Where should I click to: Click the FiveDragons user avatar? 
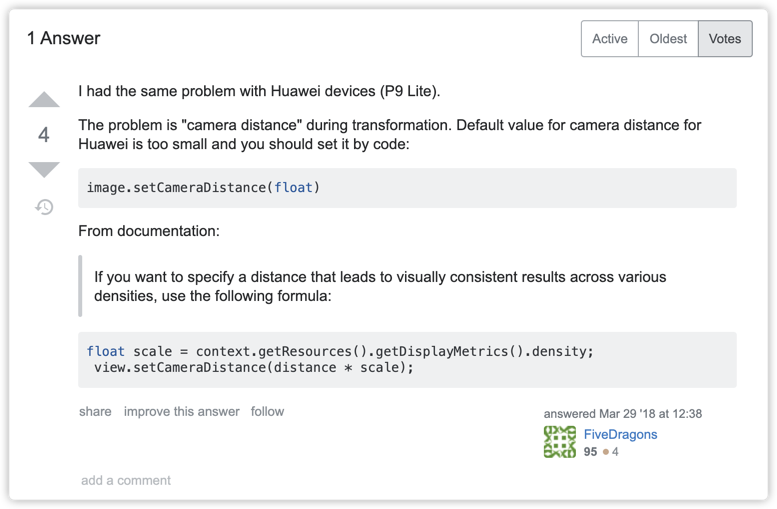(560, 442)
